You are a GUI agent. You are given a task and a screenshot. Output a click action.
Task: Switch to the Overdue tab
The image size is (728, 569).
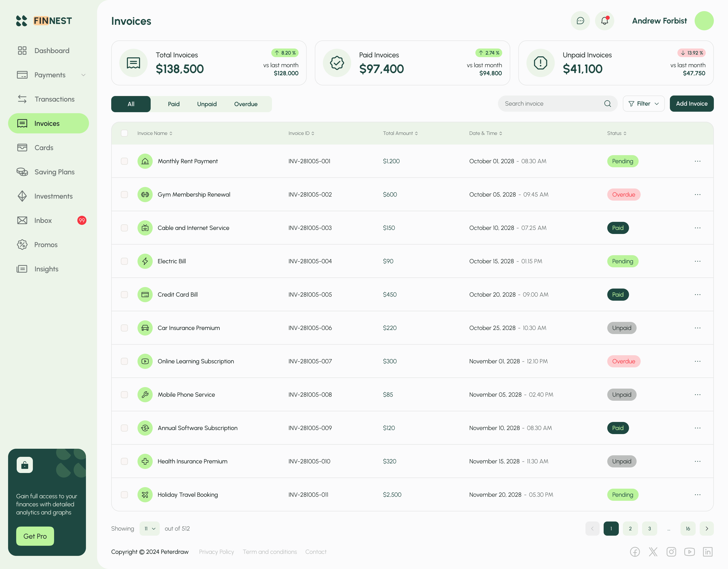tap(246, 104)
